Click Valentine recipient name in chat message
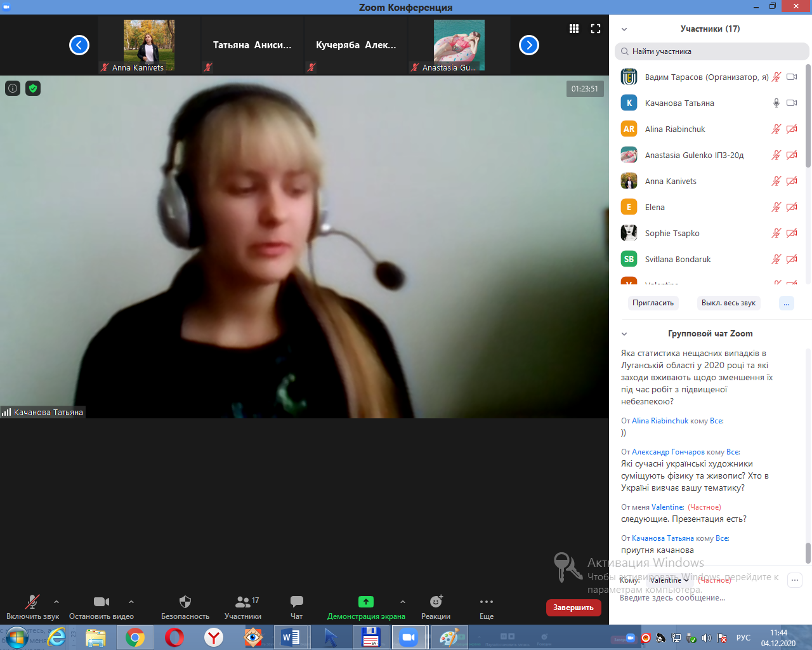The height and width of the screenshot is (650, 812). (667, 507)
